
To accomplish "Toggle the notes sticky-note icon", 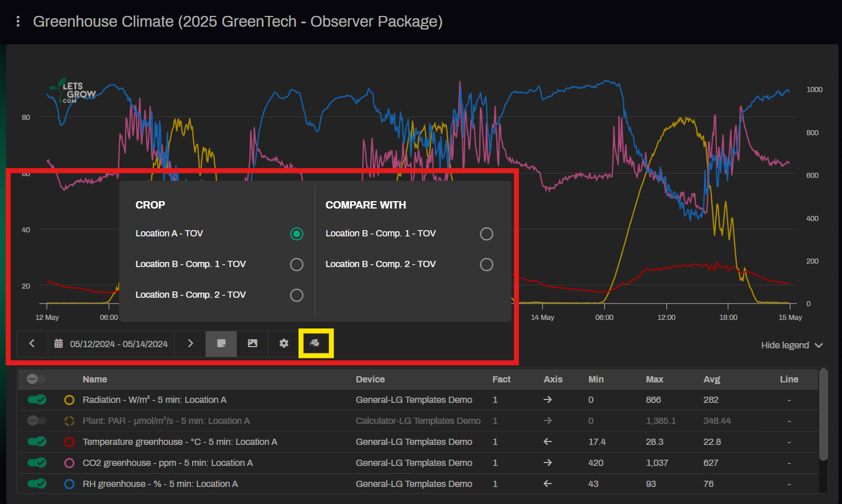I will click(x=221, y=343).
